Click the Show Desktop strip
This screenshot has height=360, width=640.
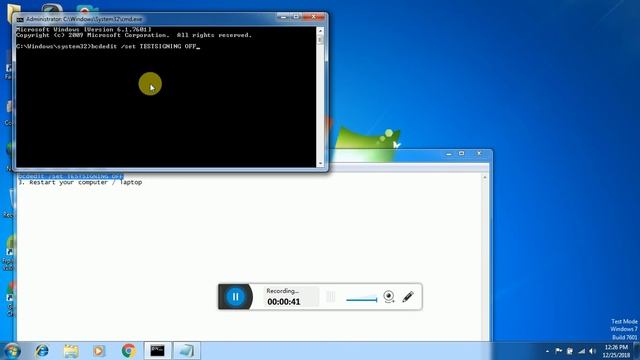coord(637,351)
